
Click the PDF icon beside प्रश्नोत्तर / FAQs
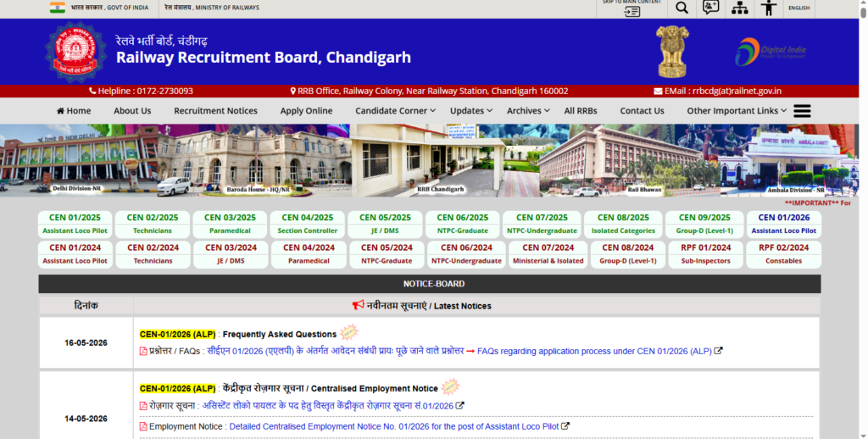[142, 351]
